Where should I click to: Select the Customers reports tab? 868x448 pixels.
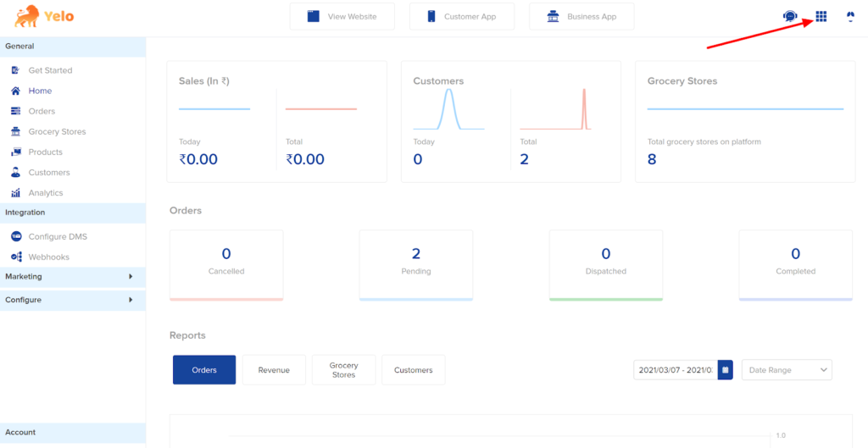click(x=414, y=370)
